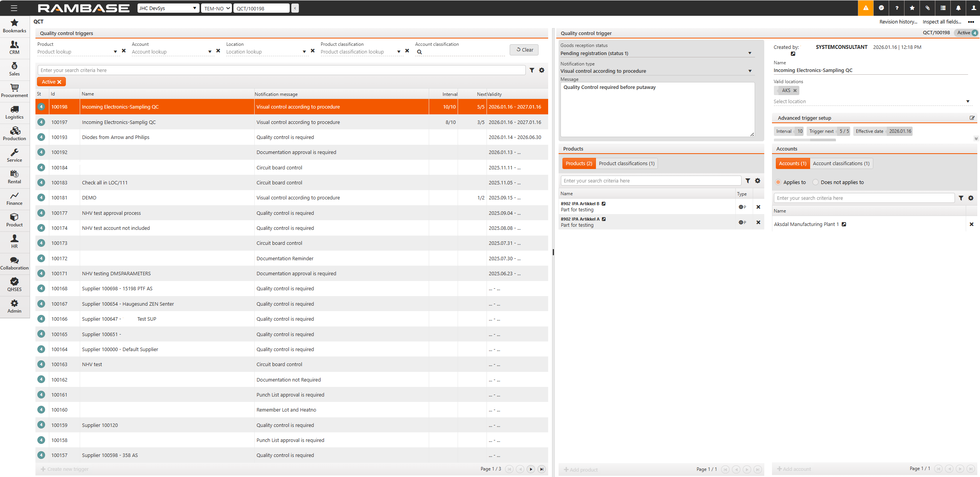Viewport: 980px width, 477px height.
Task: Remove Aksdal Manufacturing Plant 1 account
Action: [x=971, y=224]
